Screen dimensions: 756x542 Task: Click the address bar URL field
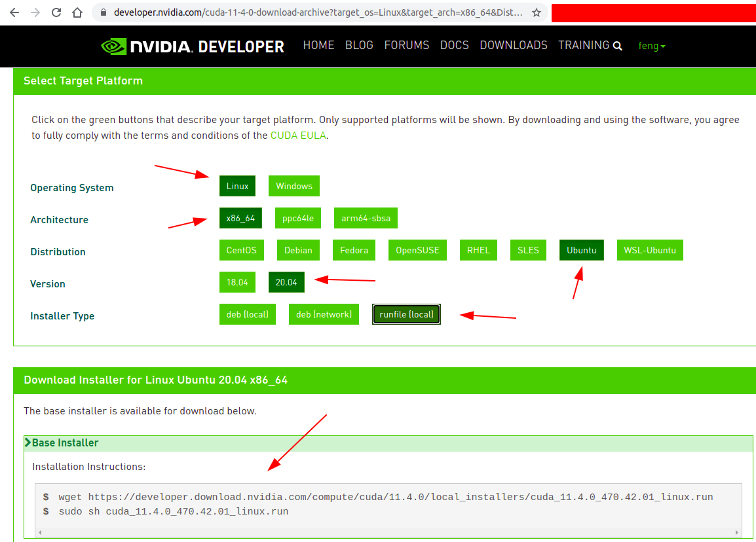[x=318, y=12]
